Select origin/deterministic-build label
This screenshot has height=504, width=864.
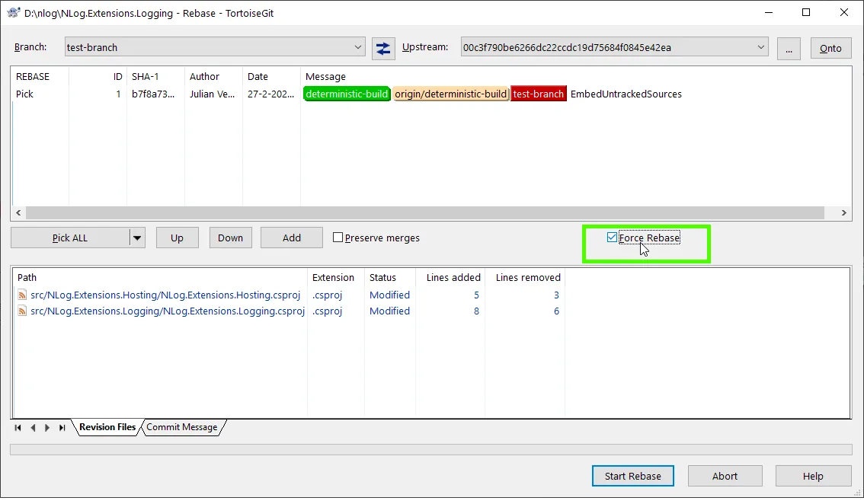451,94
